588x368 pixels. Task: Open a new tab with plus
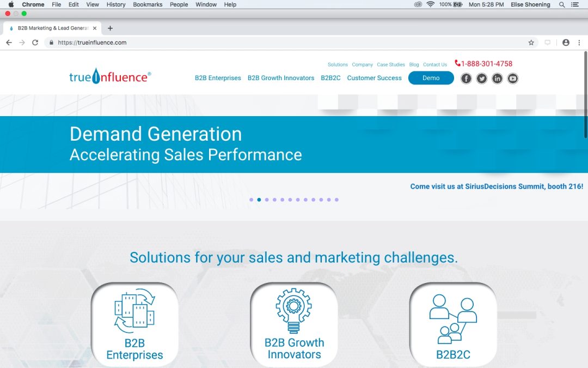click(110, 28)
